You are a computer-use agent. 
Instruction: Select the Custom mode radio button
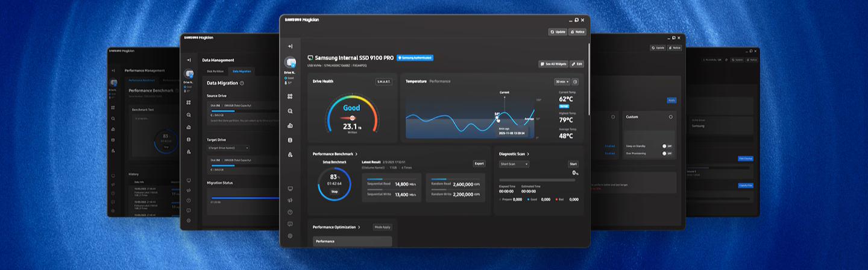670,117
